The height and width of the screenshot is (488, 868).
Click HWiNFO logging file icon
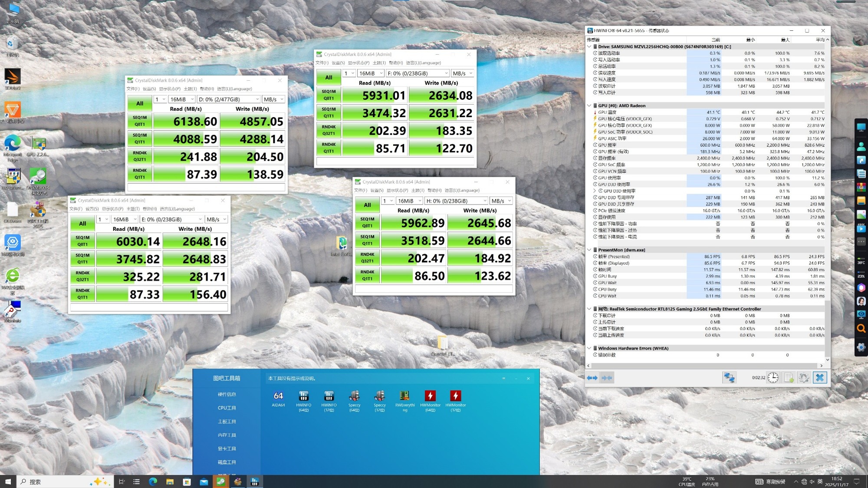pyautogui.click(x=789, y=378)
